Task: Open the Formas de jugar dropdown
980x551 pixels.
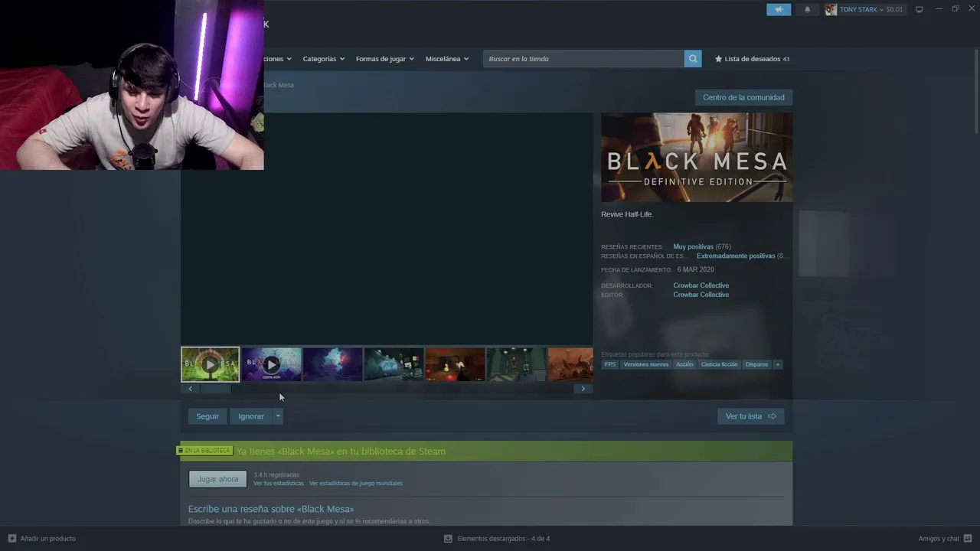Action: coord(385,59)
